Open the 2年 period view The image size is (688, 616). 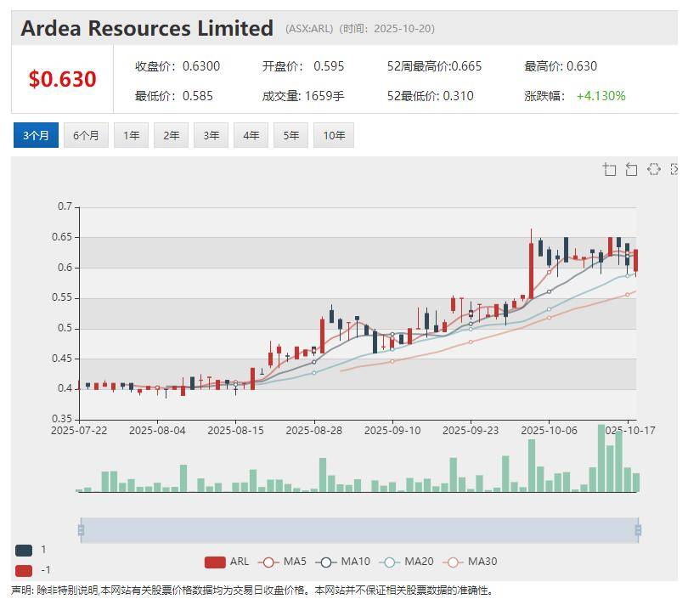[171, 135]
